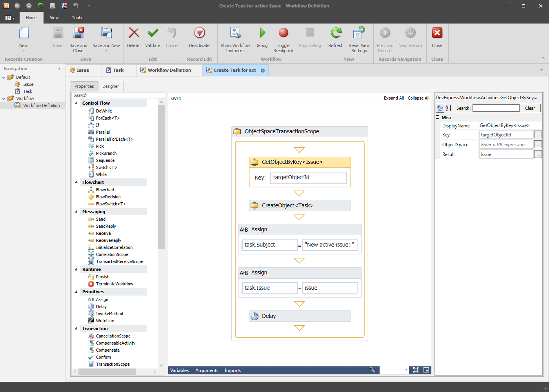This screenshot has width=549, height=392.
Task: Click the Clear search button
Action: coord(530,108)
